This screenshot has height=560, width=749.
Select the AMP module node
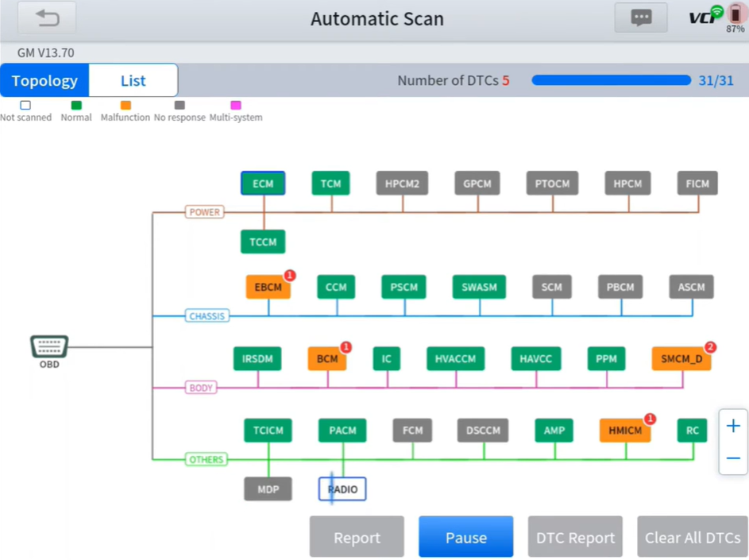554,431
